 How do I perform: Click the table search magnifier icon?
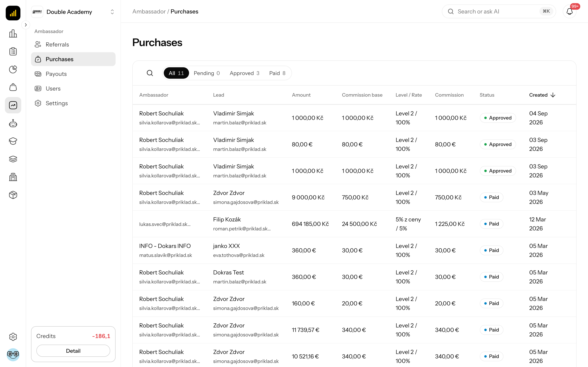[x=150, y=73]
